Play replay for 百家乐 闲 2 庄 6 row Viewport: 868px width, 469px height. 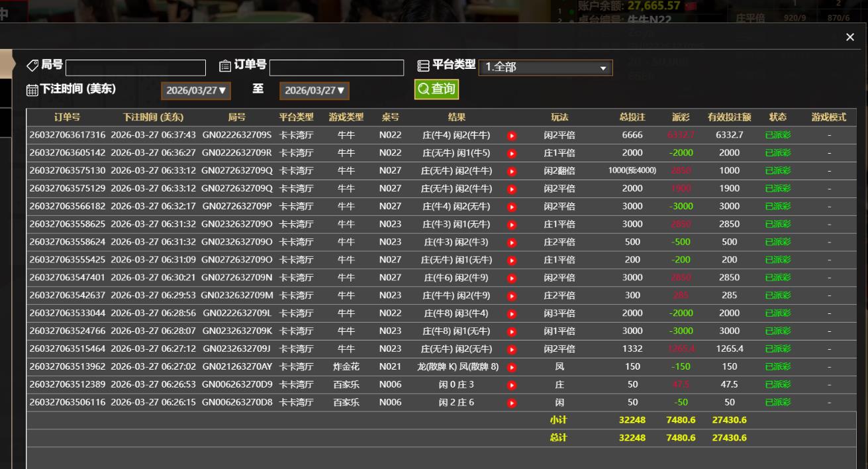511,403
